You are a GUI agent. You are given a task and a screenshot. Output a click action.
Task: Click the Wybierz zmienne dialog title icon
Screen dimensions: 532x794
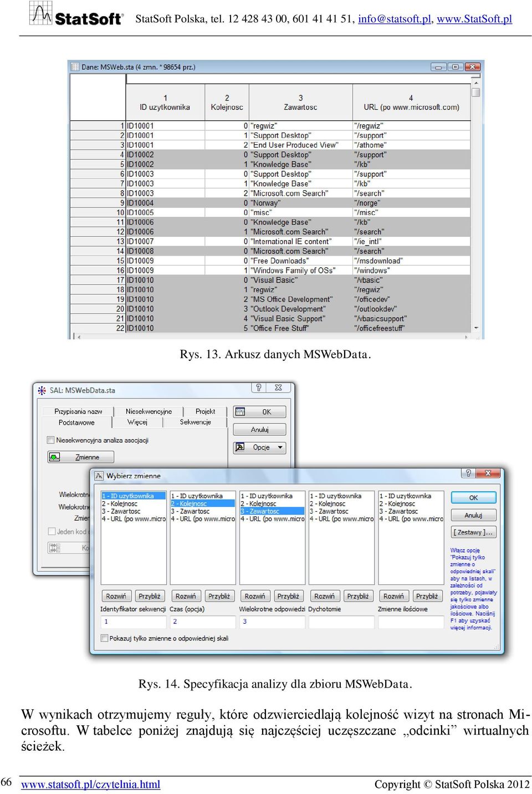pos(99,476)
